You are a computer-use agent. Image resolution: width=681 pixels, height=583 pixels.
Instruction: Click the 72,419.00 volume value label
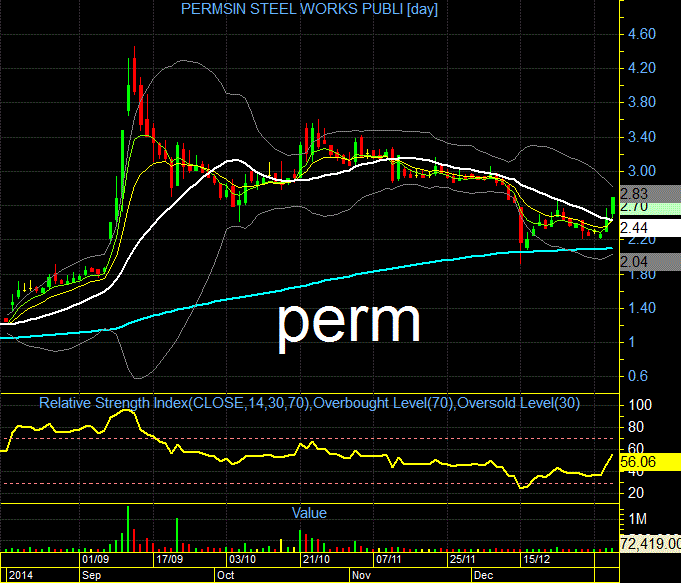[650, 543]
